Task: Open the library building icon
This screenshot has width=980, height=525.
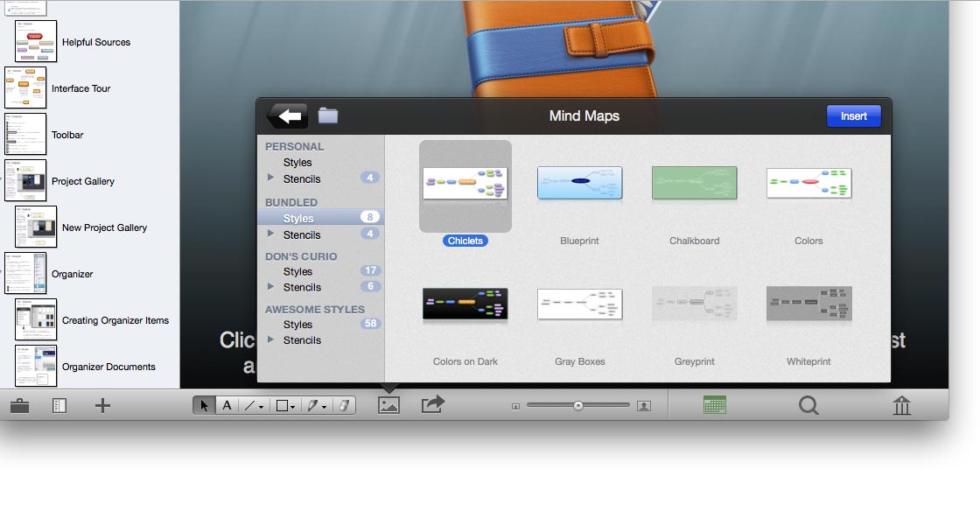Action: pos(901,405)
